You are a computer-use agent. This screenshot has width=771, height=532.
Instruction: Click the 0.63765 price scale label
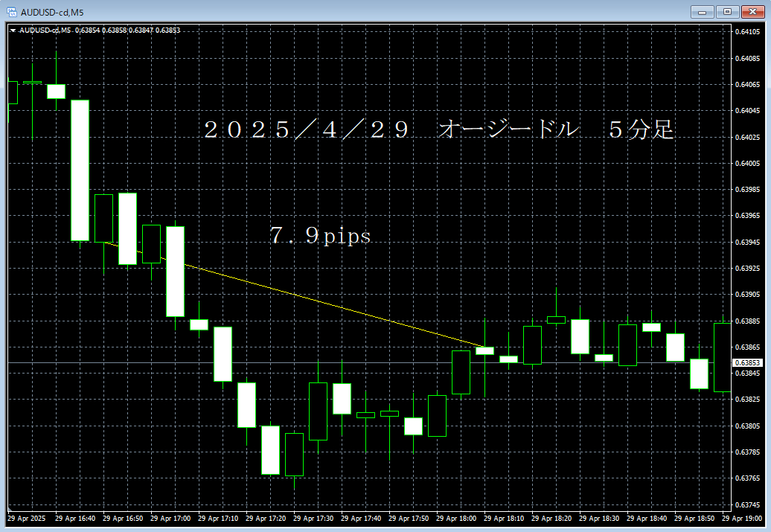click(747, 478)
